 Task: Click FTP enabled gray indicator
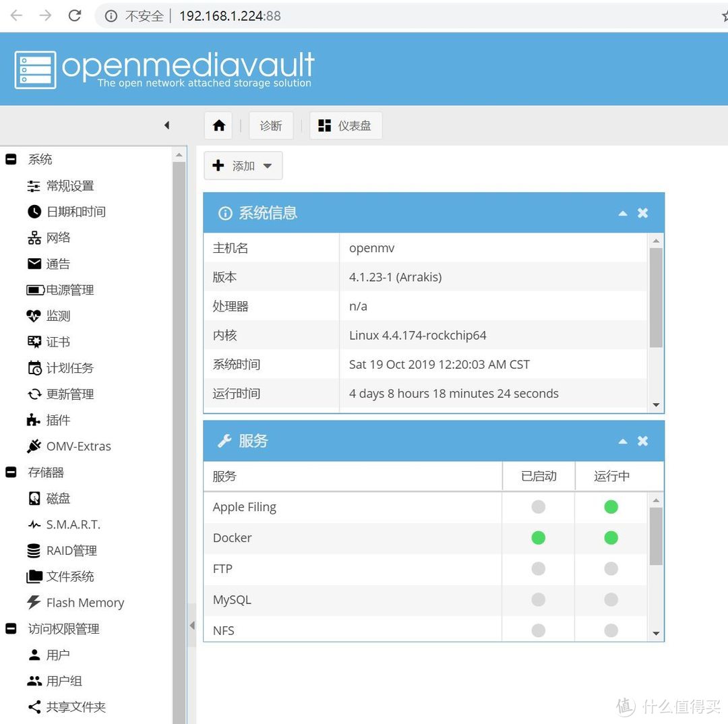[538, 568]
